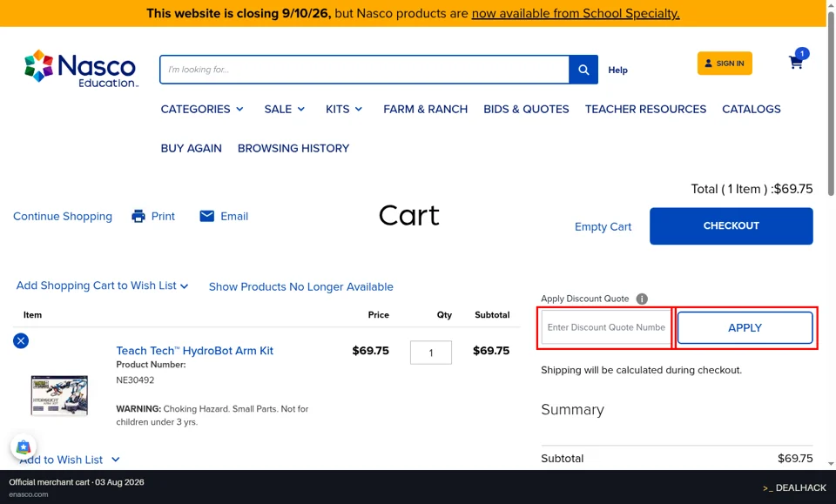Open Teach Tech HydroBot Arm Kit link
The height and width of the screenshot is (504, 836).
(x=194, y=351)
